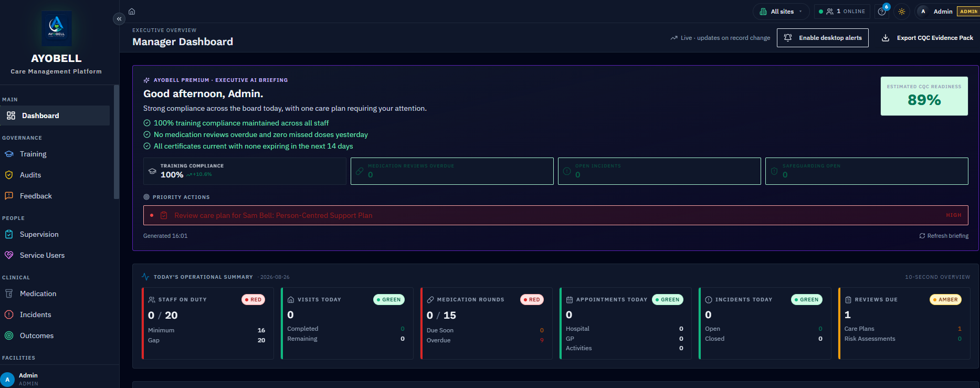Image resolution: width=980 pixels, height=388 pixels.
Task: Click the pulse icon beside Today's Operational Summary
Action: pos(145,277)
